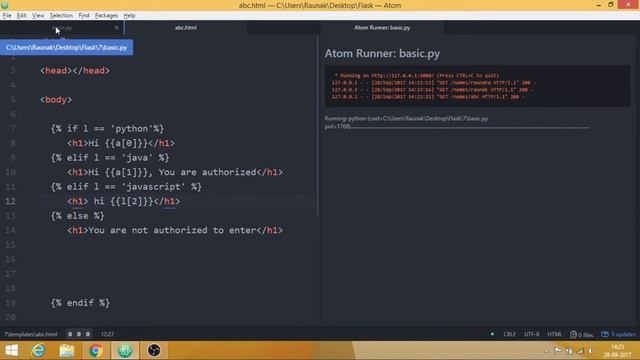Close the basic.py tab

(117, 28)
